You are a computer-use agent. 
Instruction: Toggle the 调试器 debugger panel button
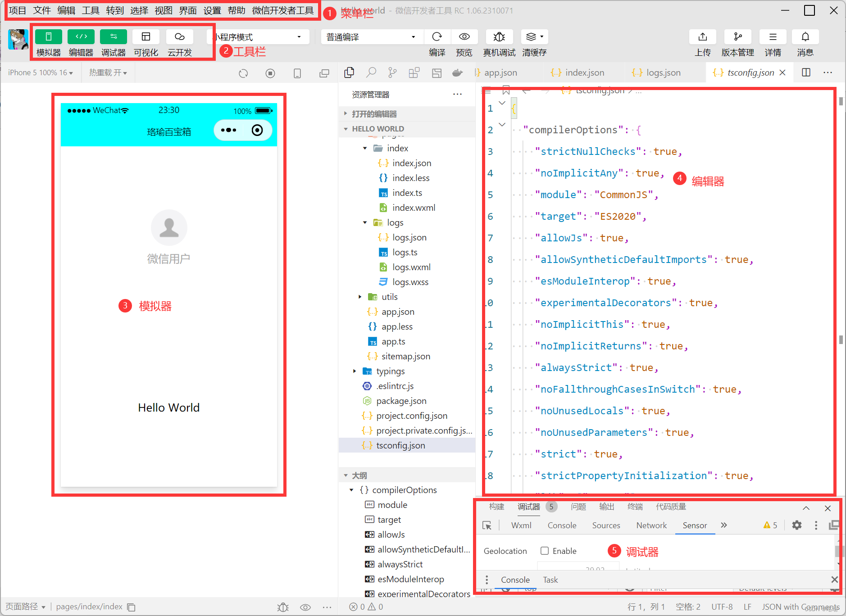coord(114,36)
